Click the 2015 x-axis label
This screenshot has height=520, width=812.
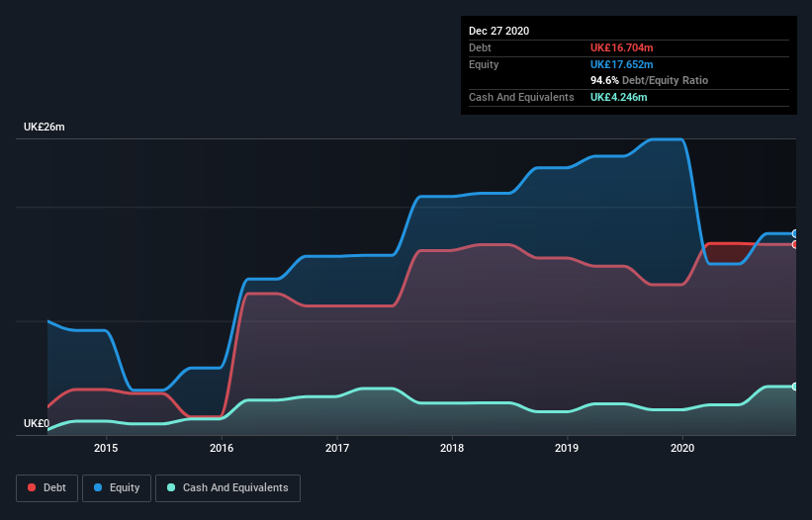click(106, 448)
